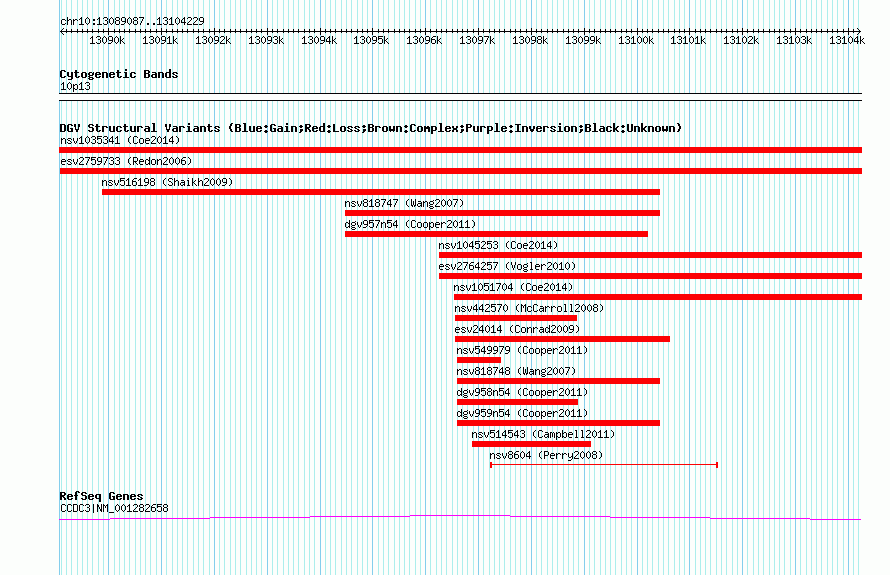
Task: Click the chr10:13089087..13104229 coordinate label
Action: [132, 21]
